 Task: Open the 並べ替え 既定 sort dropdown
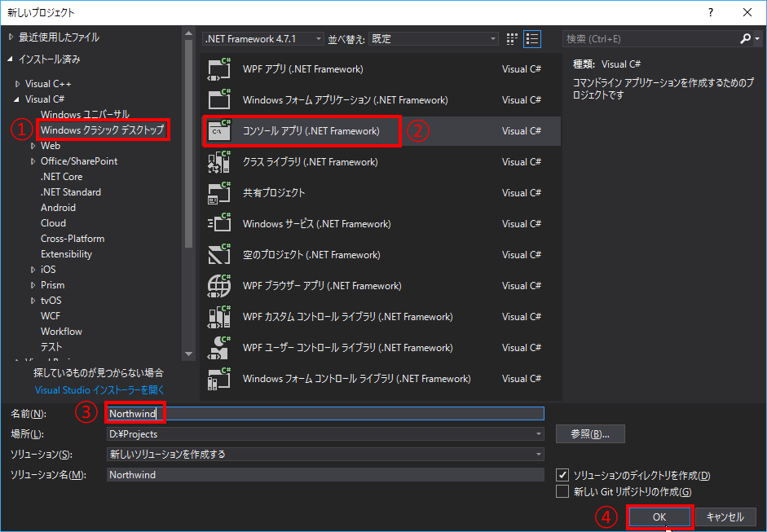pyautogui.click(x=434, y=38)
